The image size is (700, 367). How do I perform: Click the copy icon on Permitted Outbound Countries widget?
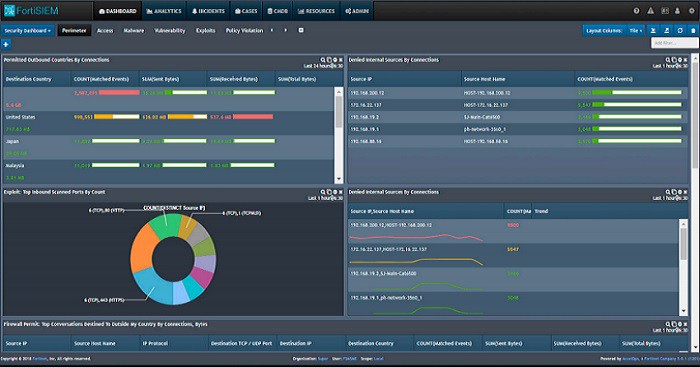point(329,59)
